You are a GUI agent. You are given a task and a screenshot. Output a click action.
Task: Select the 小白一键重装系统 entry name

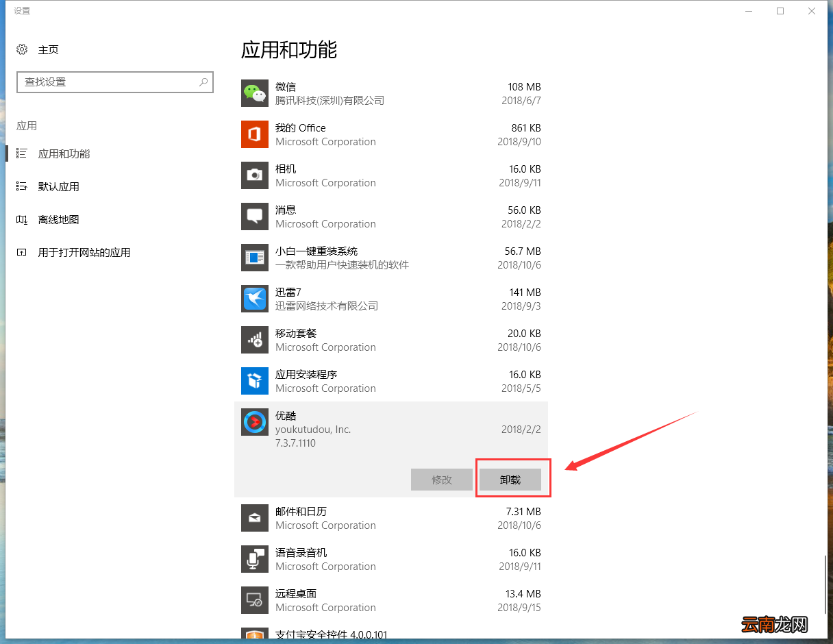[316, 251]
